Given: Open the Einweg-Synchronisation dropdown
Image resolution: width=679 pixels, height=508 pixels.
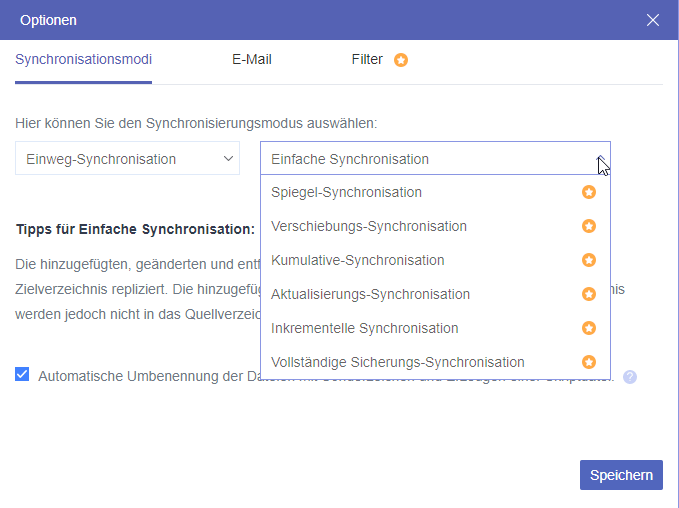Looking at the screenshot, I should click(127, 159).
